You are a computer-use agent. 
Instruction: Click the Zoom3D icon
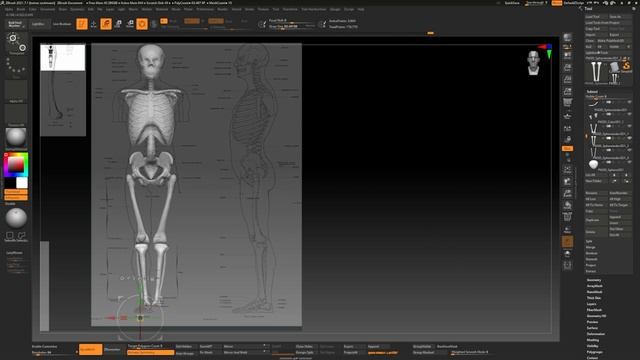click(567, 193)
